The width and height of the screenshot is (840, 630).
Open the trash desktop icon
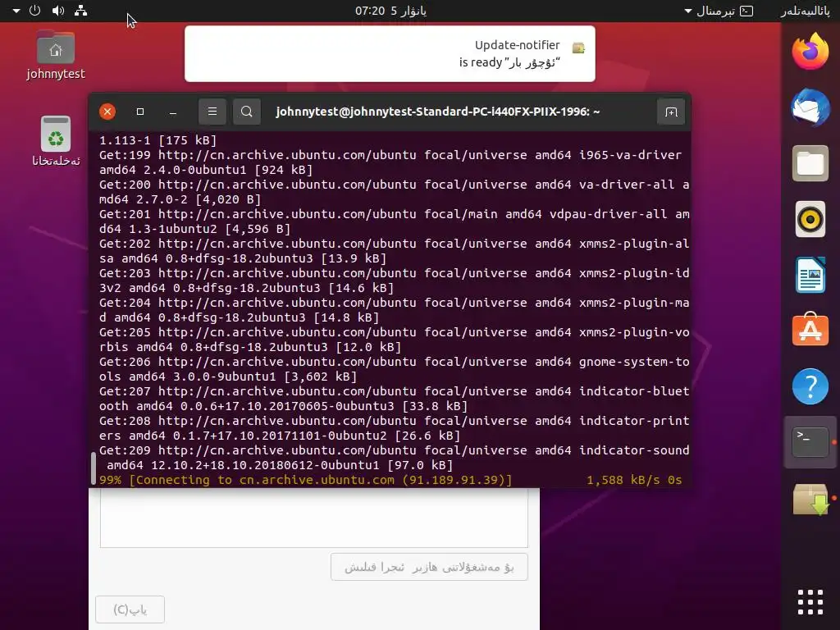[x=56, y=141]
